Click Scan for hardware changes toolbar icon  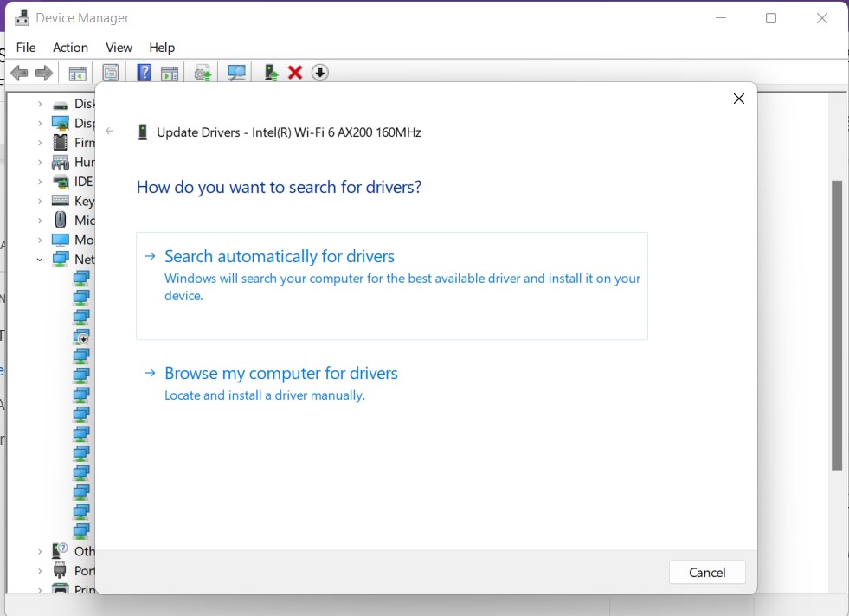point(235,73)
